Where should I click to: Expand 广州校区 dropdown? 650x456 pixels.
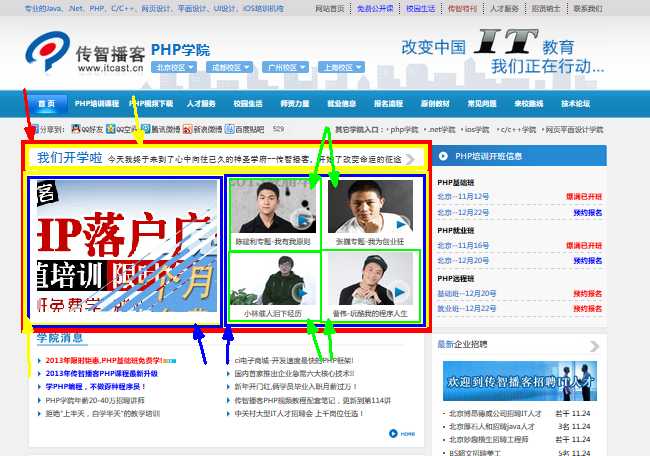[285, 67]
